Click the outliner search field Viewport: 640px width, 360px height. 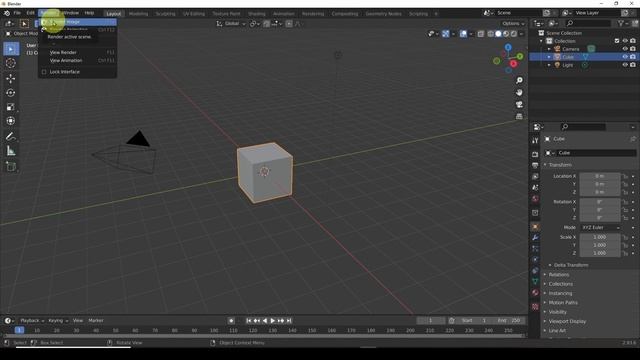pyautogui.click(x=589, y=24)
